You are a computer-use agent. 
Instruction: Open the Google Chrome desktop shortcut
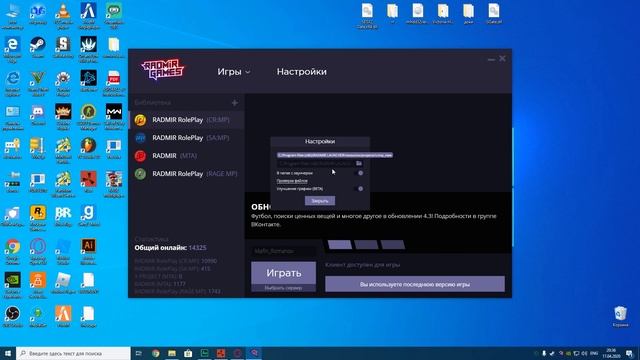[13, 251]
